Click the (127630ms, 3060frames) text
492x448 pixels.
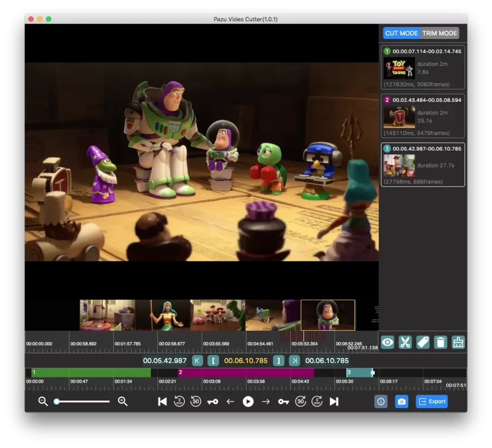[417, 85]
